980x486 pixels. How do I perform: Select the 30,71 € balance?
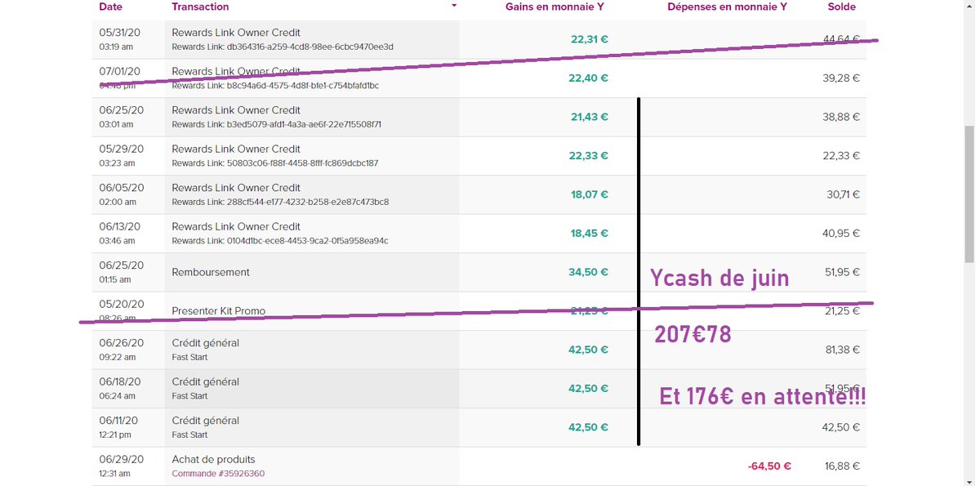click(843, 194)
